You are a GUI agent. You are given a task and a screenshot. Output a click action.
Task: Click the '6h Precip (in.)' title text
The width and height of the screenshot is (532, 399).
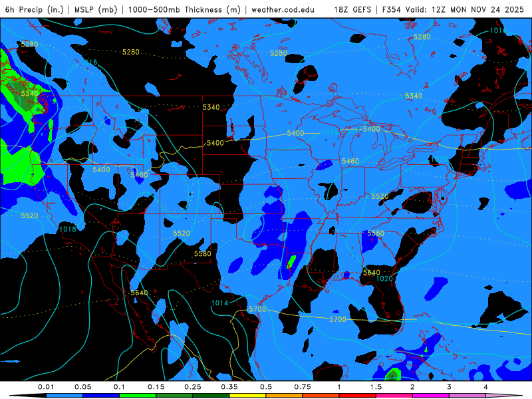tap(35, 9)
